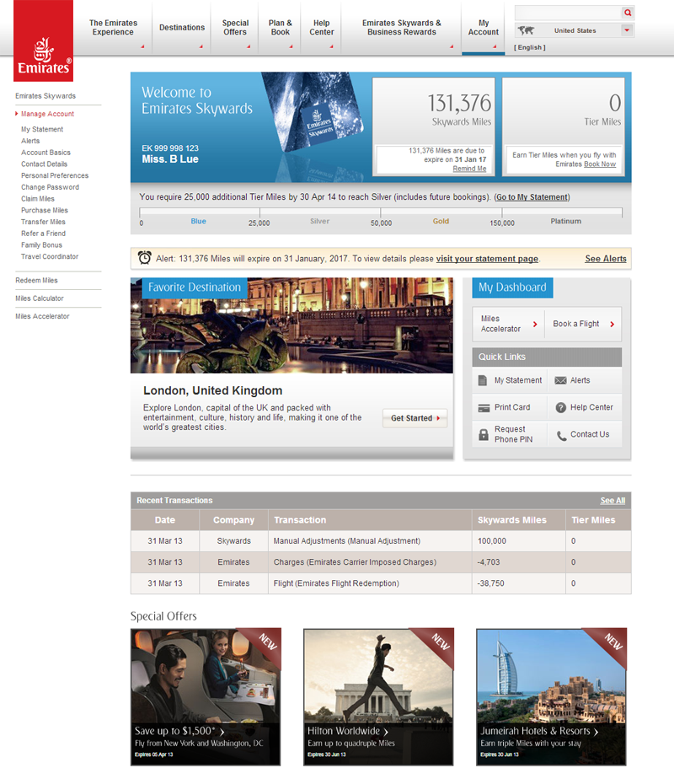Viewport: 674px width, 784px height.
Task: Click the Request Phone PIN quick link text
Action: (x=514, y=434)
